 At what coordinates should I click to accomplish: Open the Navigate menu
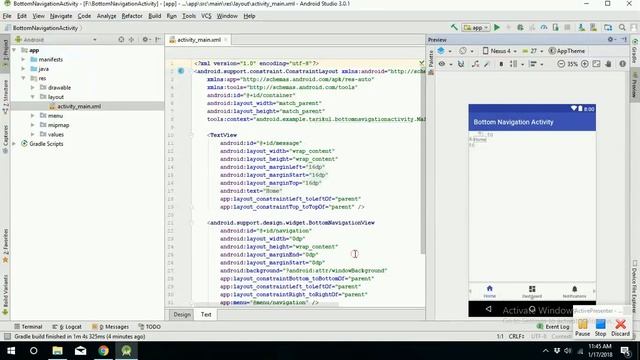tap(61, 16)
